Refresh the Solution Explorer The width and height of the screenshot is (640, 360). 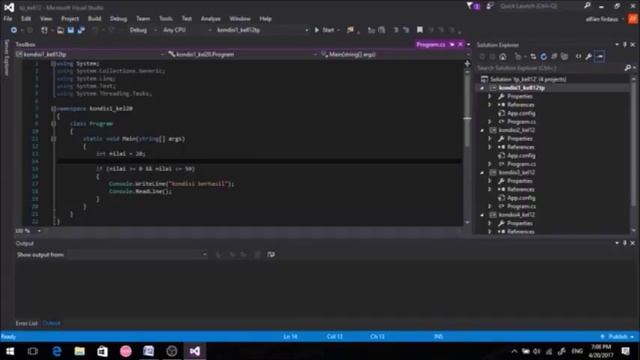pos(544,56)
